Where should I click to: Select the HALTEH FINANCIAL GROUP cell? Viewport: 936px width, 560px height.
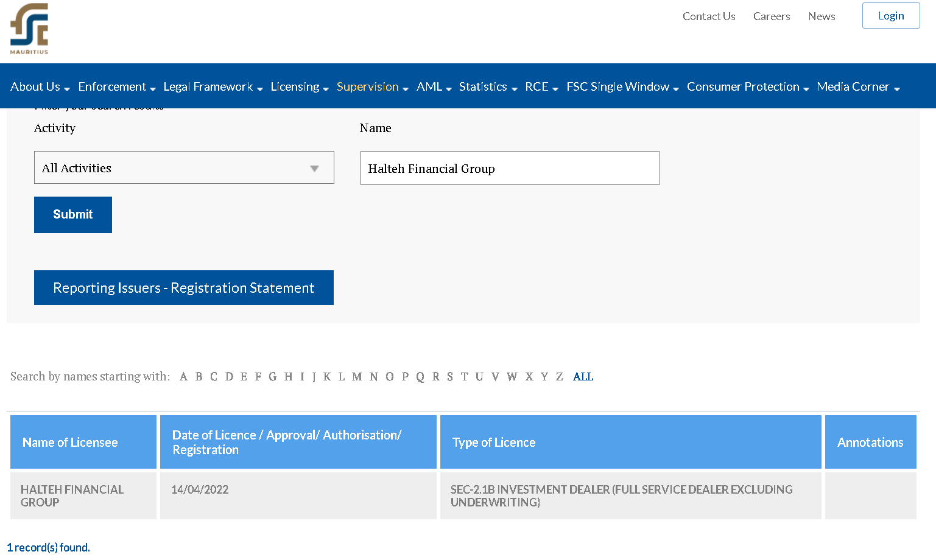[x=83, y=495]
